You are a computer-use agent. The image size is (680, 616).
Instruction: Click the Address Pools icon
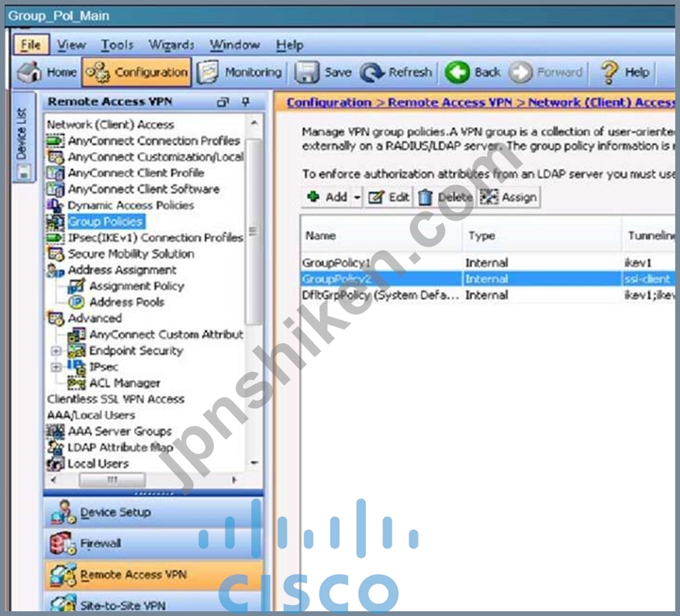tap(76, 302)
